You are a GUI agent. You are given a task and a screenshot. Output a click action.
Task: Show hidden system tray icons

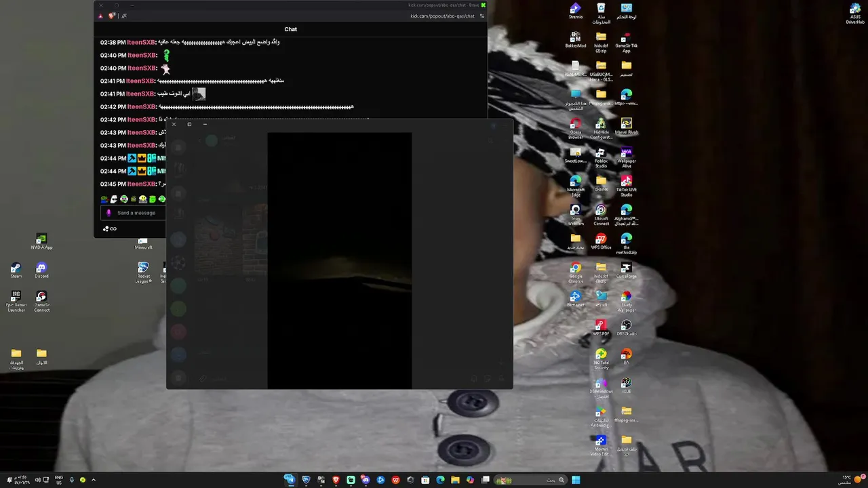point(94,480)
